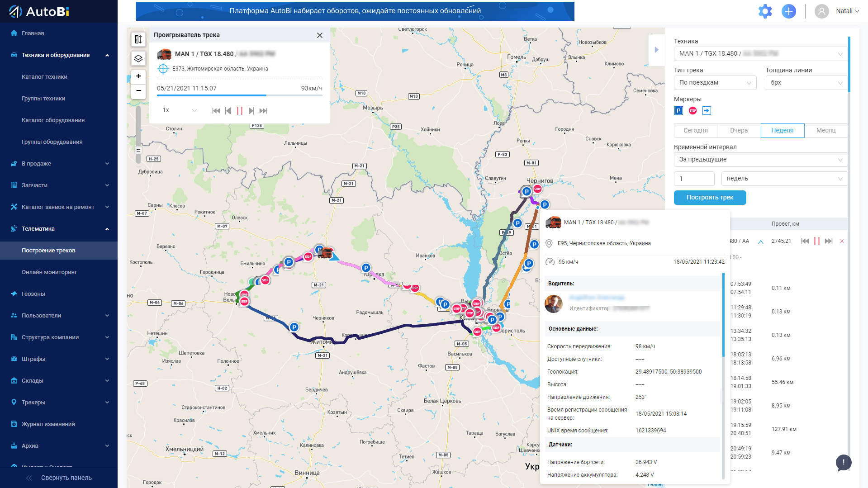Expand Структура компании section

59,337
